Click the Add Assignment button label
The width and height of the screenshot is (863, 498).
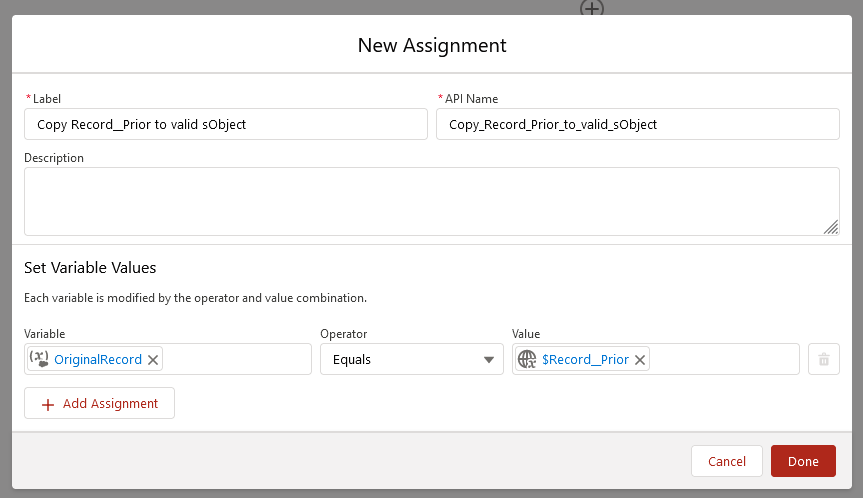(110, 404)
